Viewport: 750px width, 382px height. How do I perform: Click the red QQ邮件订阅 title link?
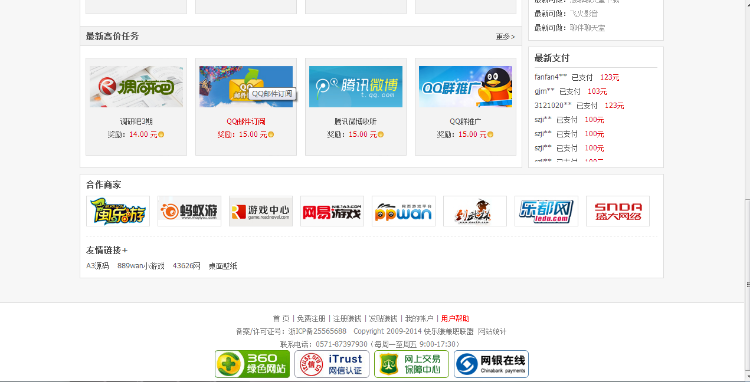coord(246,122)
